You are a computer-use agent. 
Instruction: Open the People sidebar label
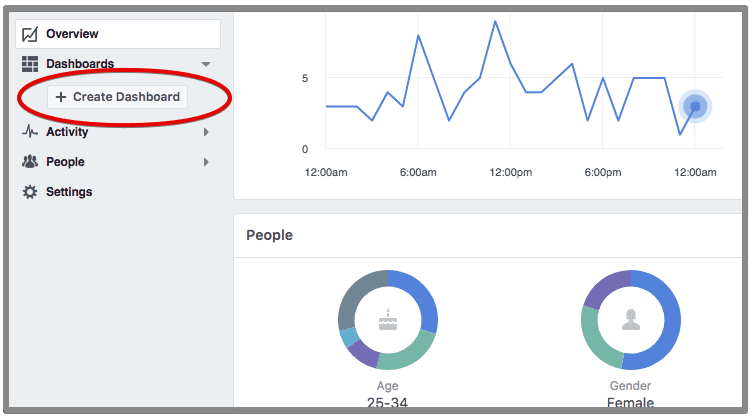tap(65, 162)
